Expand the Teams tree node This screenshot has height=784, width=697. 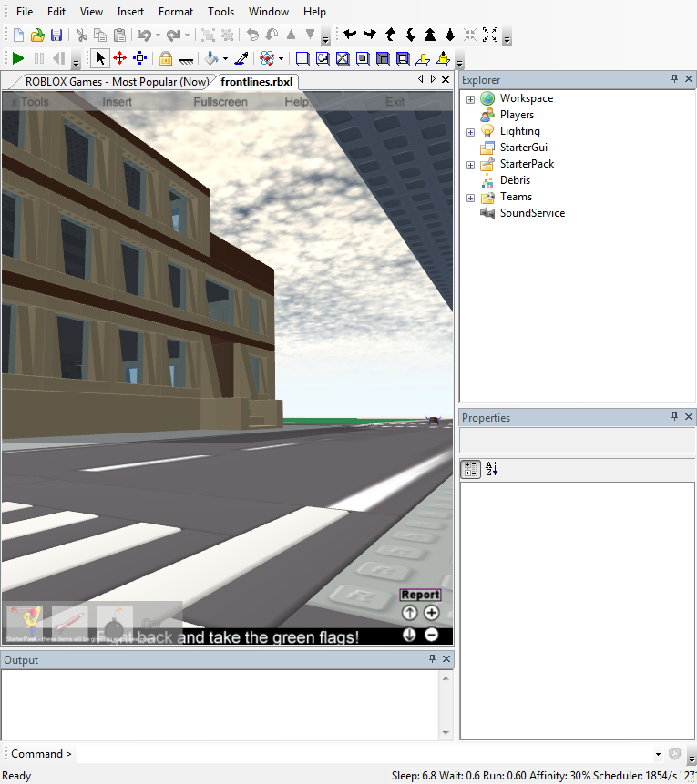pyautogui.click(x=470, y=198)
